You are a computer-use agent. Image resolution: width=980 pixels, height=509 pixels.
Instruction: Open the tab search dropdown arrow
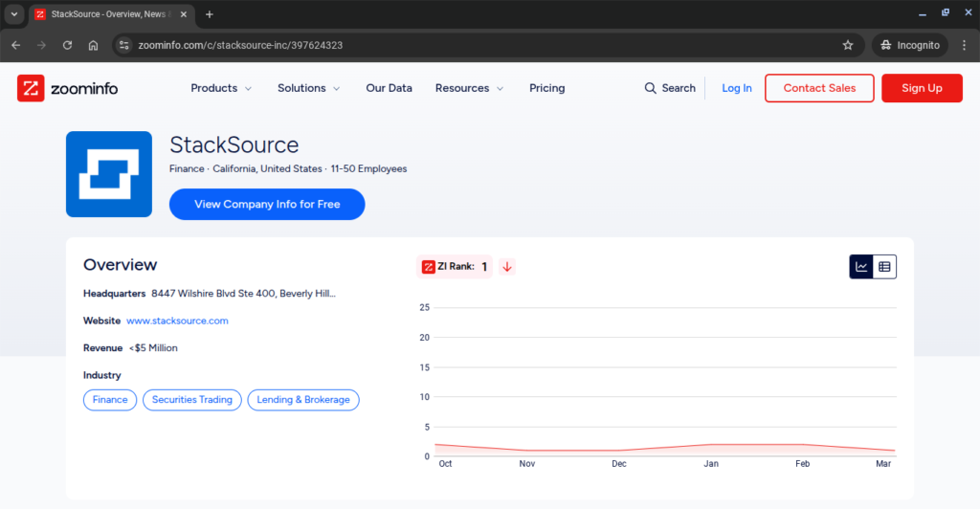[13, 14]
